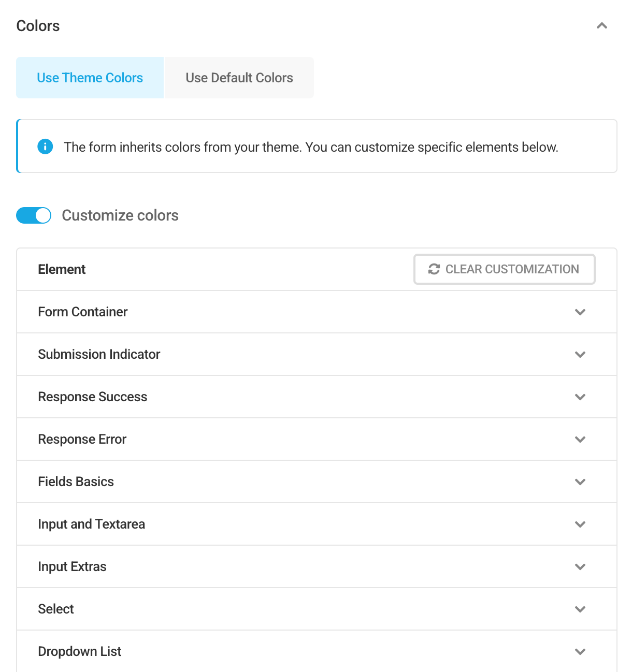
Task: Expand the Dropdown List chevron
Action: coord(580,652)
